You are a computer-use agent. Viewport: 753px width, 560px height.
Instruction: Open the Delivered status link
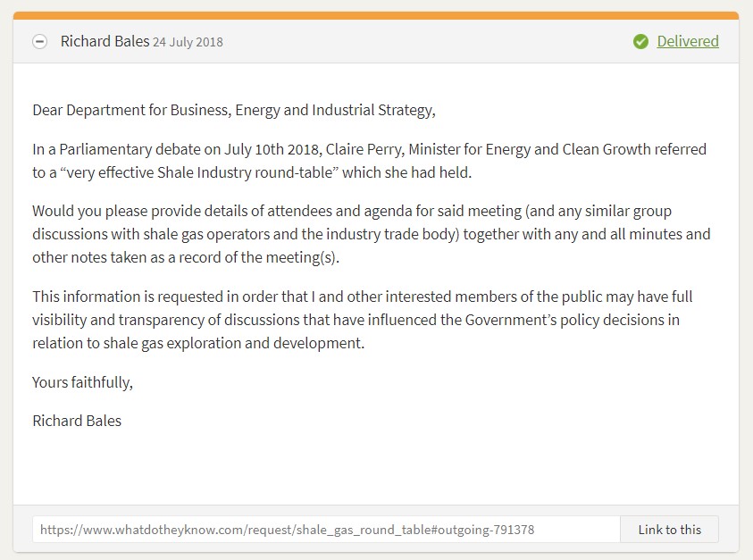(687, 41)
